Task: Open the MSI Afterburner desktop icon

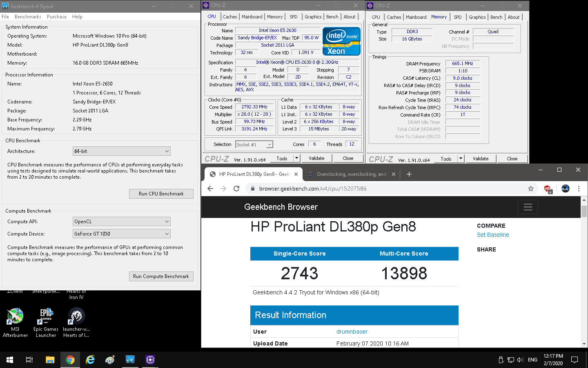Action: [x=15, y=323]
